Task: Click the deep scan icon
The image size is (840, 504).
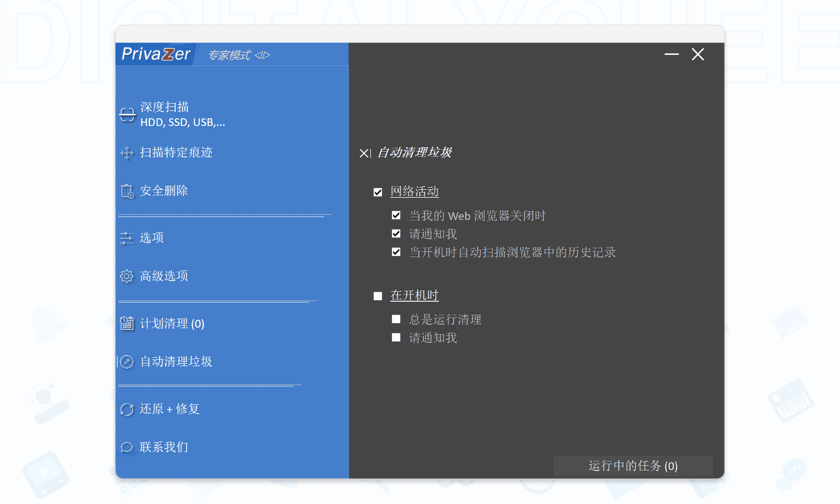Action: coord(127,115)
